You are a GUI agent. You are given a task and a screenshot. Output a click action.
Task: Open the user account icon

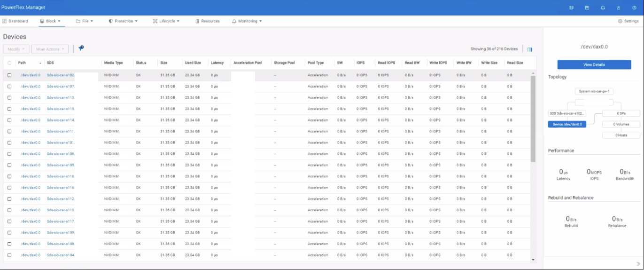click(x=619, y=8)
